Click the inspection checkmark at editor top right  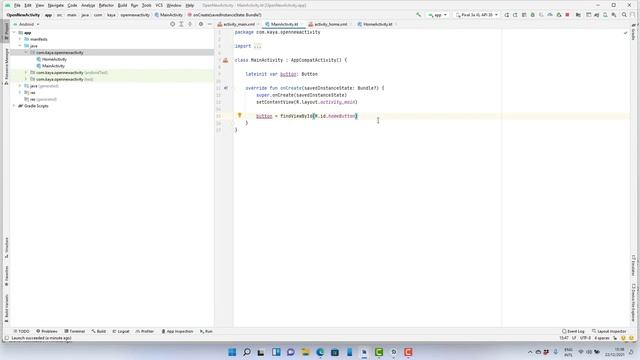(x=625, y=33)
